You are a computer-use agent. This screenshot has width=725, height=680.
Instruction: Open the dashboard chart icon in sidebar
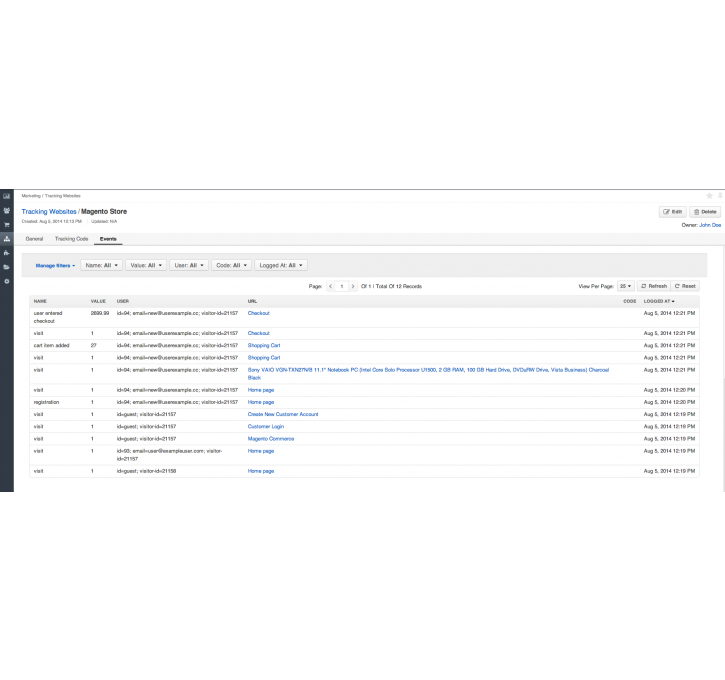pyautogui.click(x=6, y=196)
